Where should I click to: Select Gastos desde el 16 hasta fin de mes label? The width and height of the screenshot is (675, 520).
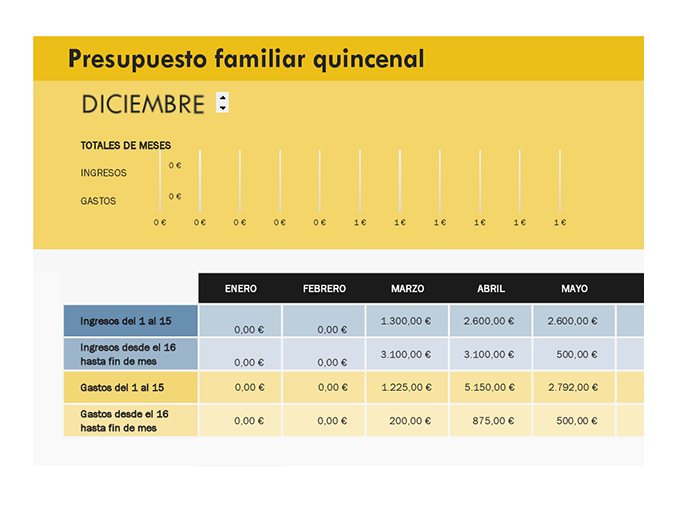point(131,421)
